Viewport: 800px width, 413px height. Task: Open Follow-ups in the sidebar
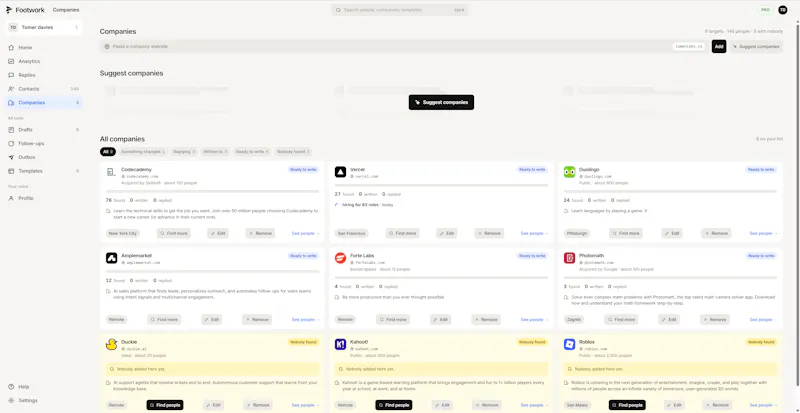pos(44,143)
